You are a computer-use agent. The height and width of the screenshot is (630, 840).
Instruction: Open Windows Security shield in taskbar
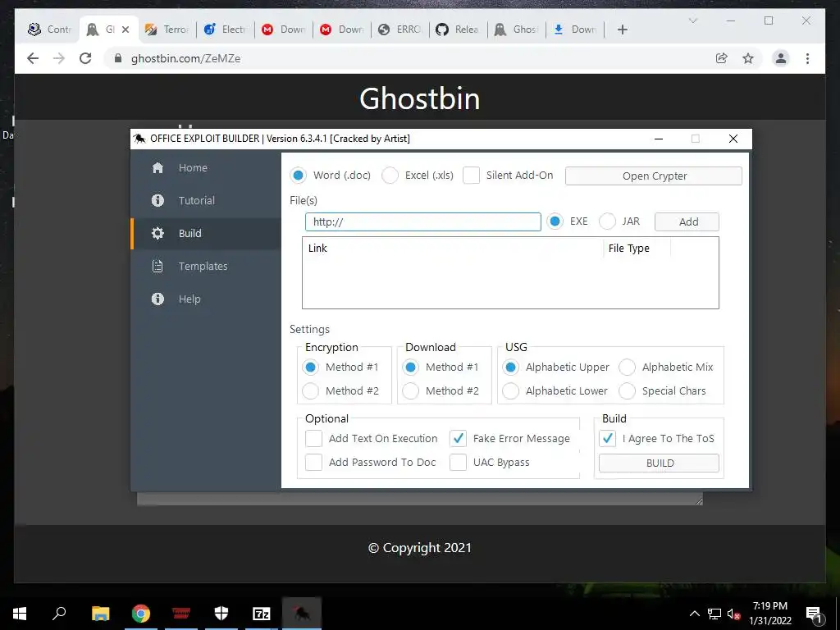[x=221, y=614]
